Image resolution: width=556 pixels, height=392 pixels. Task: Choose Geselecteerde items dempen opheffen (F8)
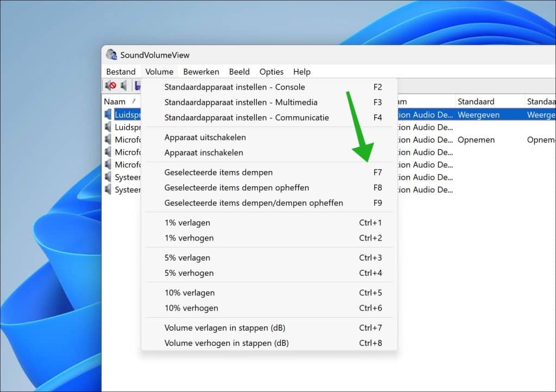(x=269, y=187)
